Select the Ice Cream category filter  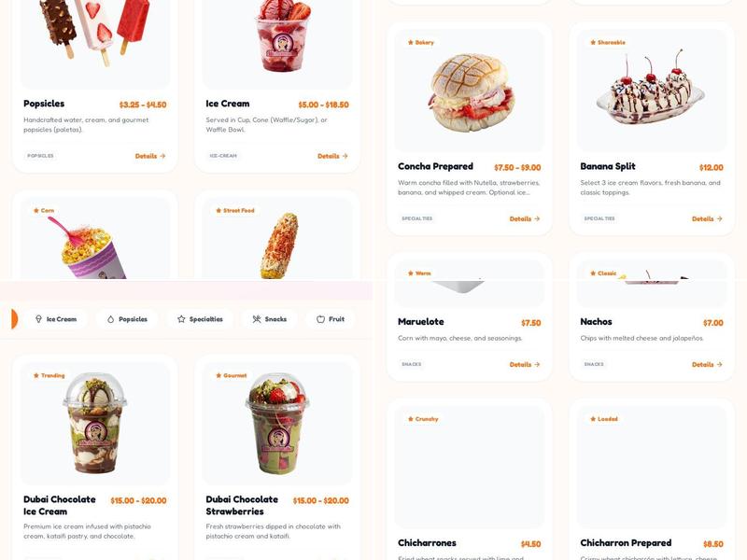(x=56, y=319)
